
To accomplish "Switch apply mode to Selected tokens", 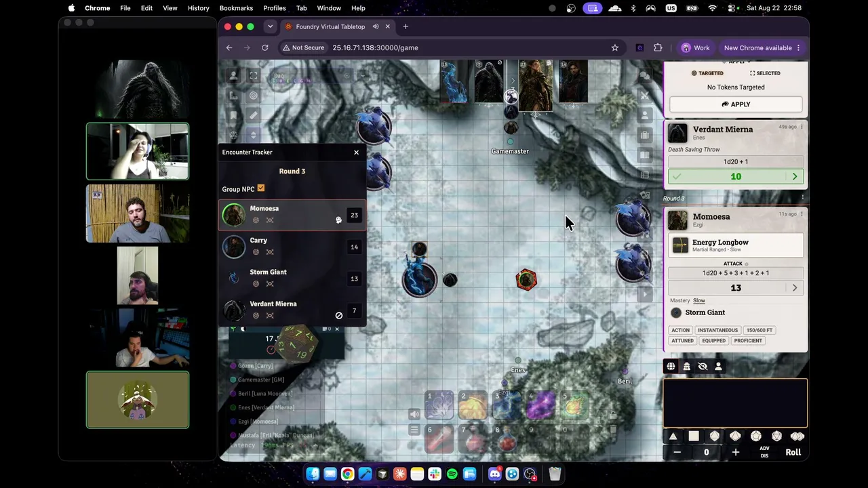I will coord(765,73).
